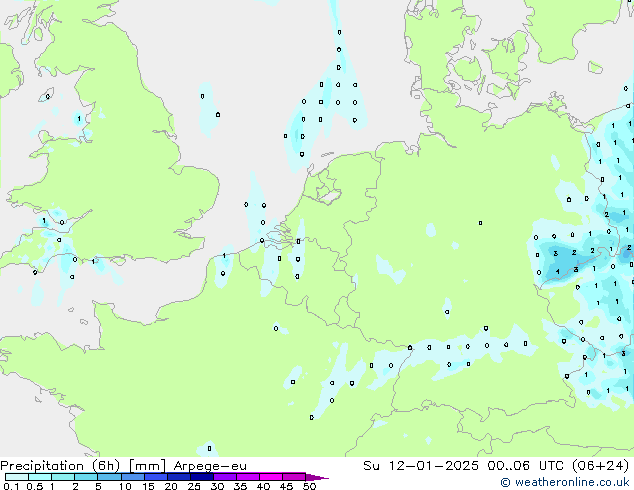Image resolution: width=634 pixels, height=490 pixels.
Task: Click the '00..06 UTC' time range text
Action: (526, 465)
